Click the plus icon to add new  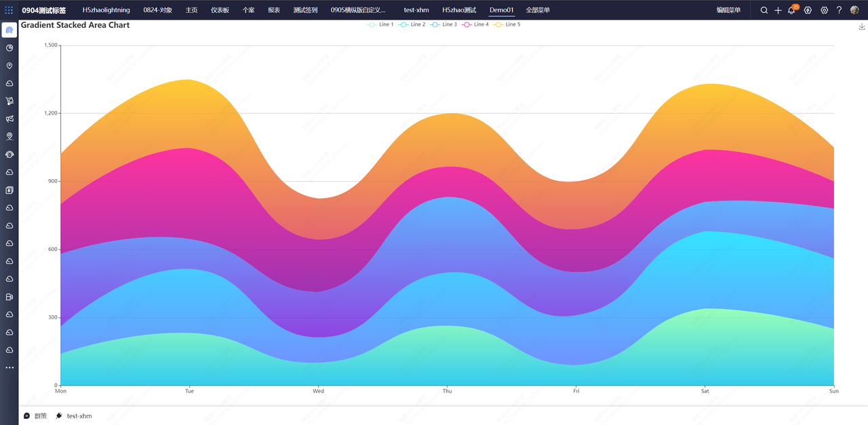(x=778, y=10)
